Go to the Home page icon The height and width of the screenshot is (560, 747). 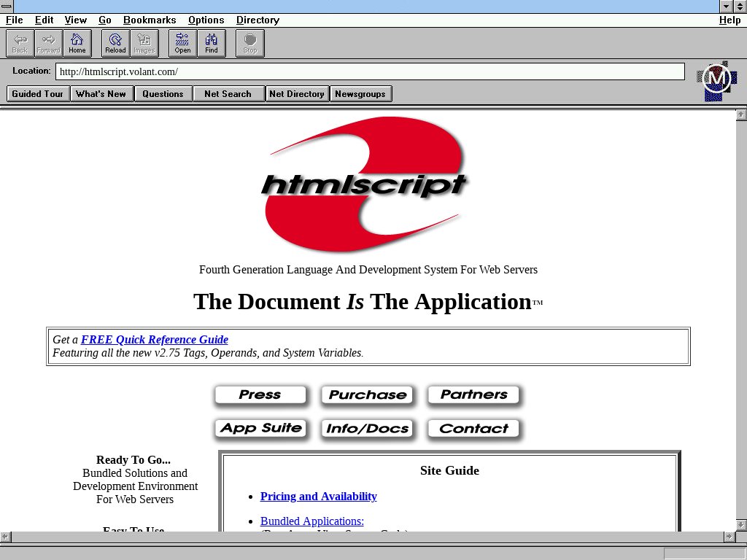tap(77, 43)
